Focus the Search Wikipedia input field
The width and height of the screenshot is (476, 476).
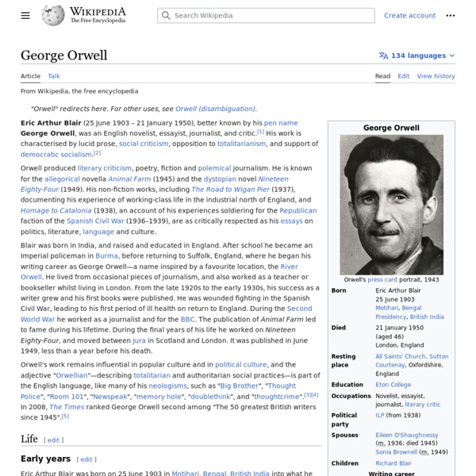266,16
